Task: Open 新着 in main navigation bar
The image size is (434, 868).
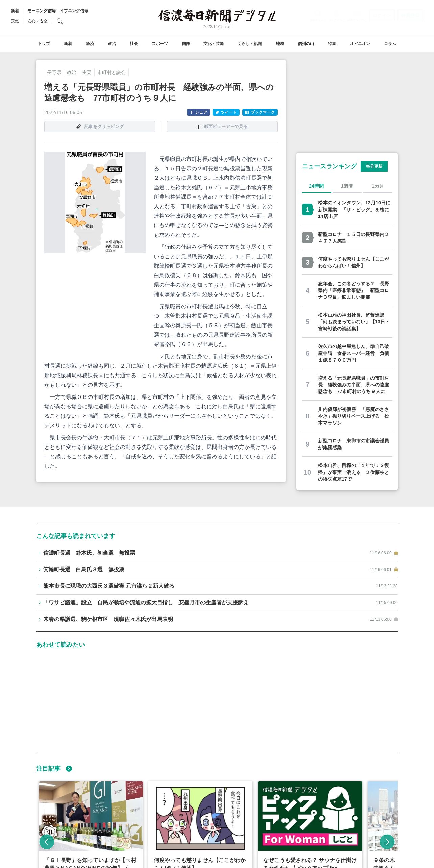Action: 68,44
